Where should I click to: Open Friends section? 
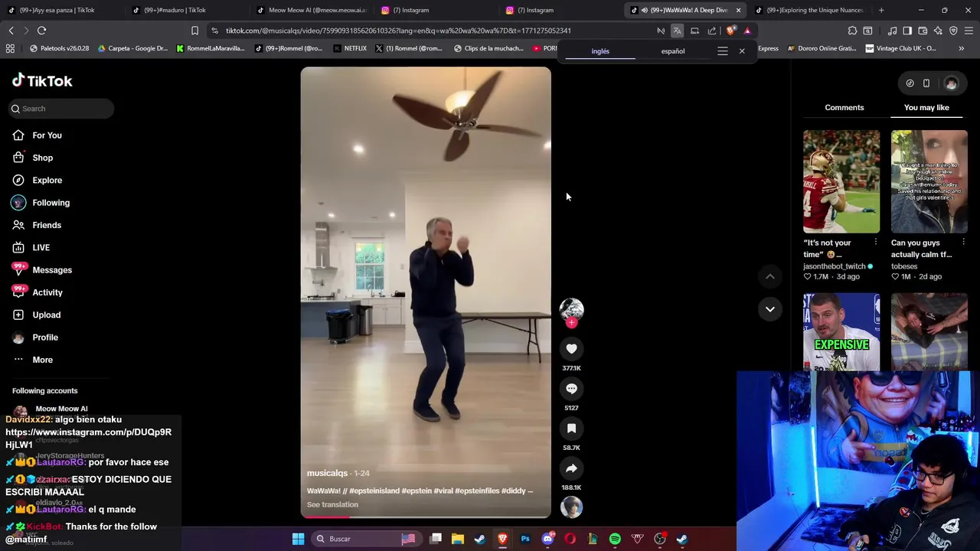(47, 225)
